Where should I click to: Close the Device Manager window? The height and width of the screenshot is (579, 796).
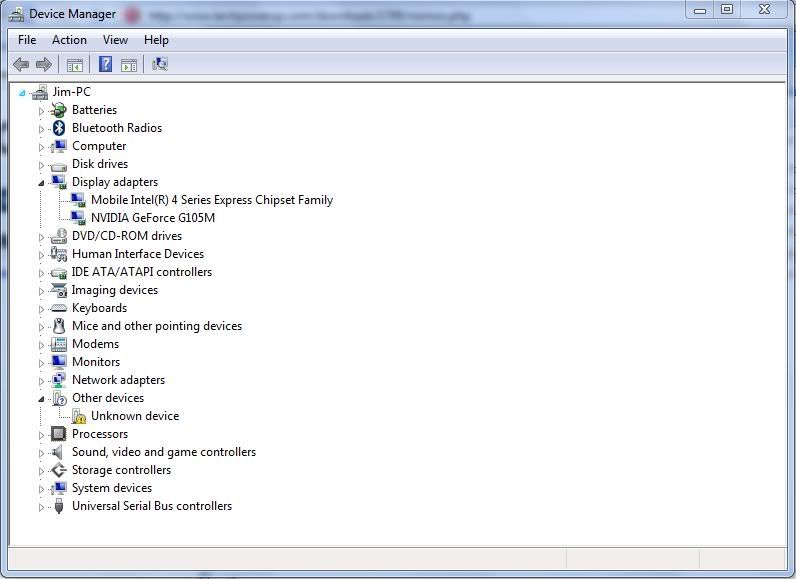[x=765, y=10]
